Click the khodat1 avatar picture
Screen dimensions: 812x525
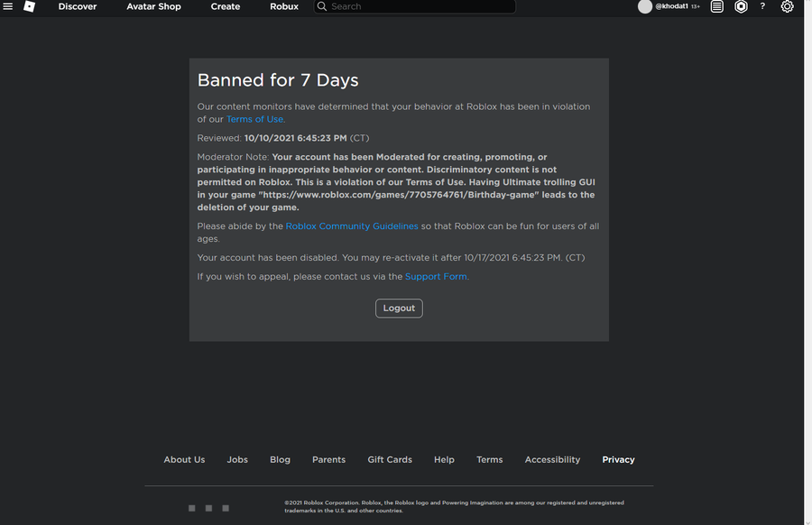point(645,6)
